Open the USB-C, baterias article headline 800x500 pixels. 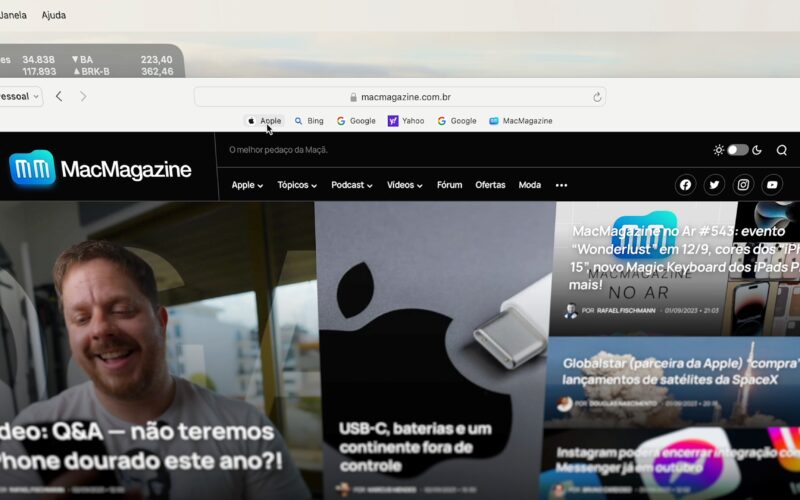click(x=415, y=446)
